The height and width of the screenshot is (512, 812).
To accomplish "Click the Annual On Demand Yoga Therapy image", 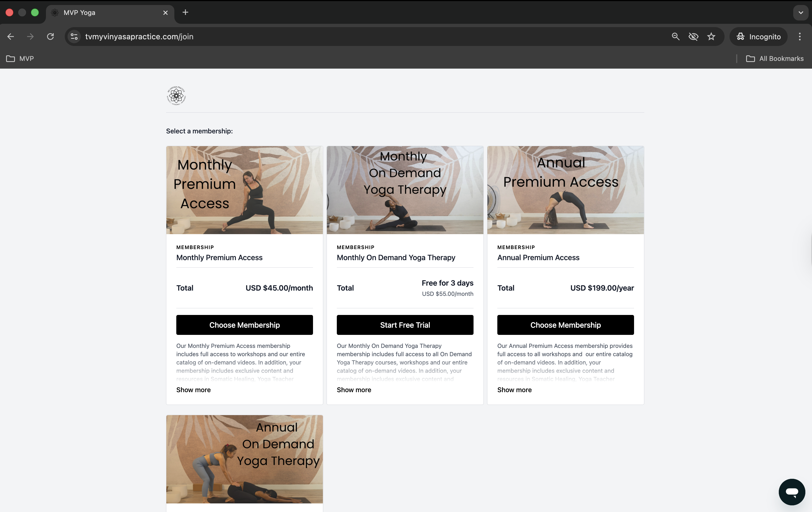I will tap(244, 459).
